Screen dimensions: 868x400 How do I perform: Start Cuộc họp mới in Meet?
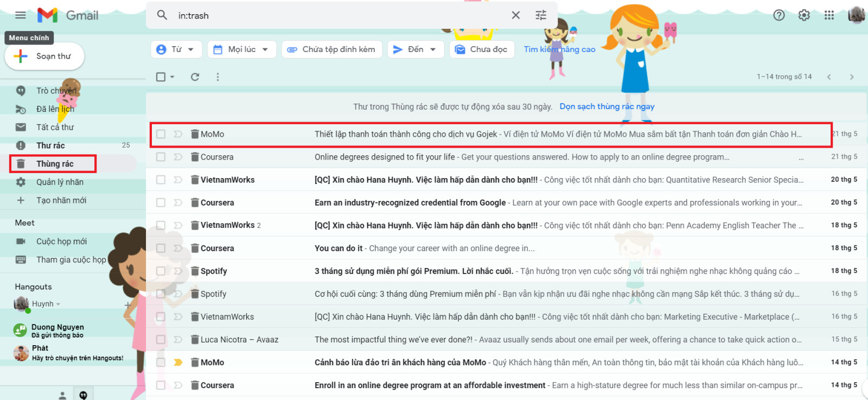[61, 242]
